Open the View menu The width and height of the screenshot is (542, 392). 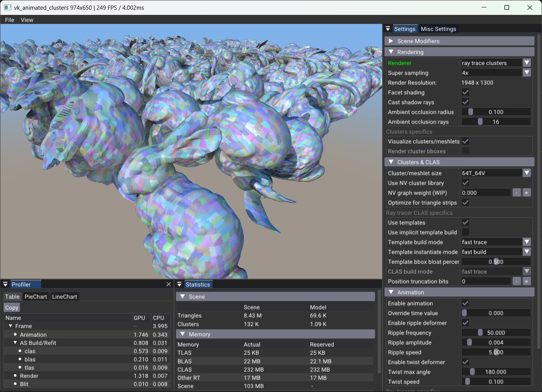[x=27, y=20]
